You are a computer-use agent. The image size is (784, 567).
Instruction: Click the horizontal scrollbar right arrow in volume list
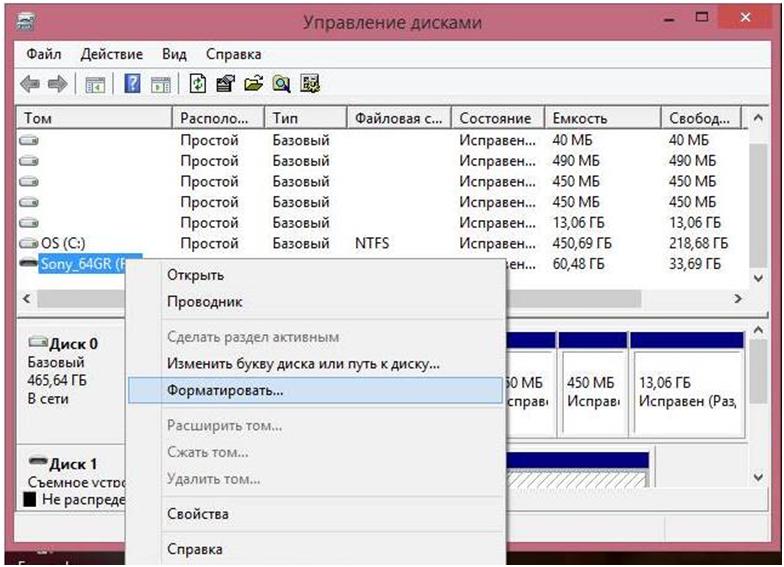[x=738, y=298]
